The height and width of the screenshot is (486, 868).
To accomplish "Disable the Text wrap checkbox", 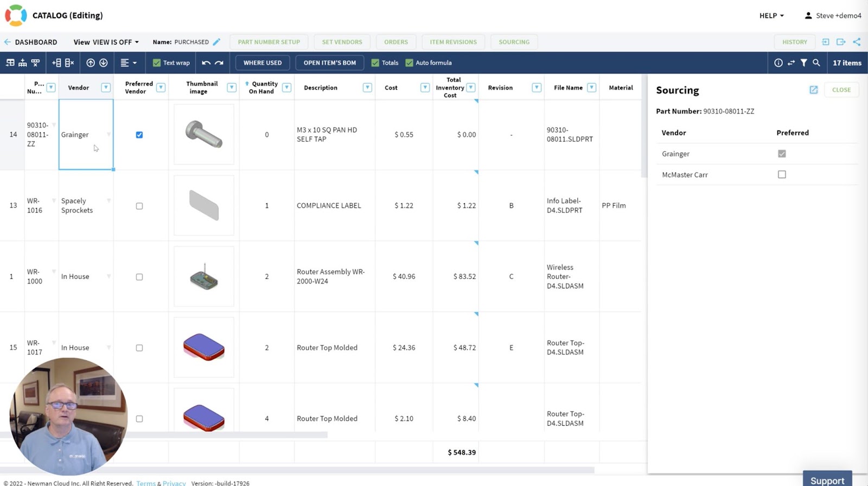I will (x=157, y=63).
